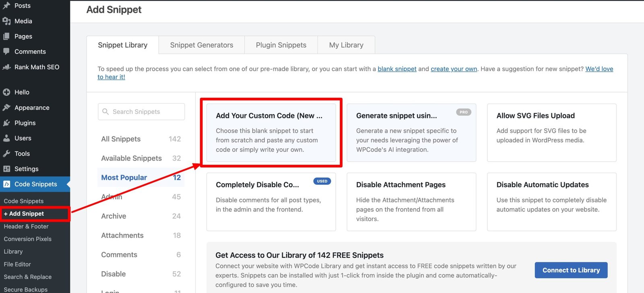The width and height of the screenshot is (644, 293).
Task: Filter by Available Snippets category
Action: [x=141, y=158]
